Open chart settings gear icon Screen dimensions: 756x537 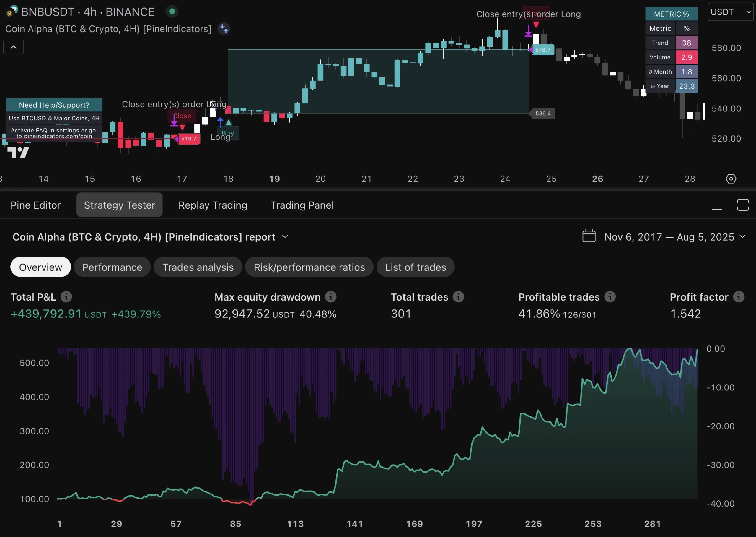point(731,179)
